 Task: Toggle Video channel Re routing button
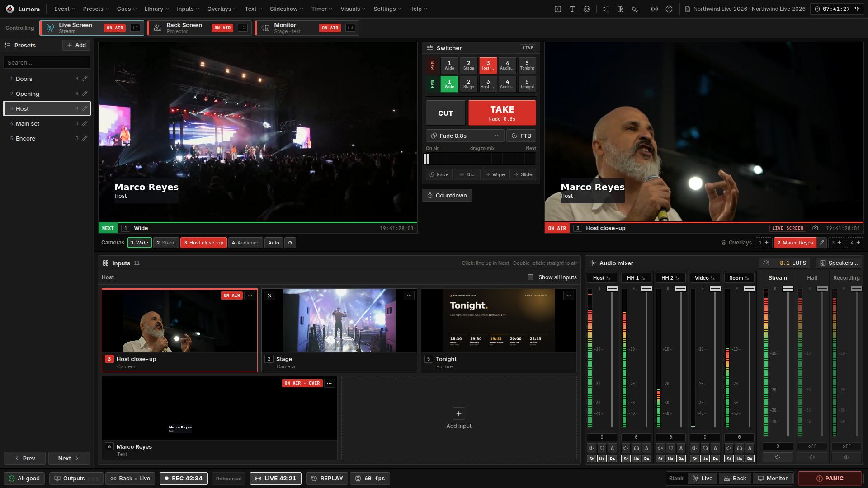tap(715, 459)
